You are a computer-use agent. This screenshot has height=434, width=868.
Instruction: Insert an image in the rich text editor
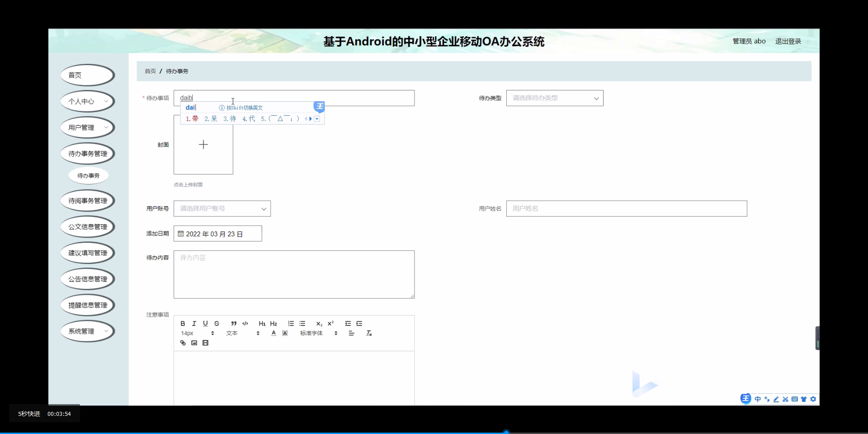[x=194, y=343]
